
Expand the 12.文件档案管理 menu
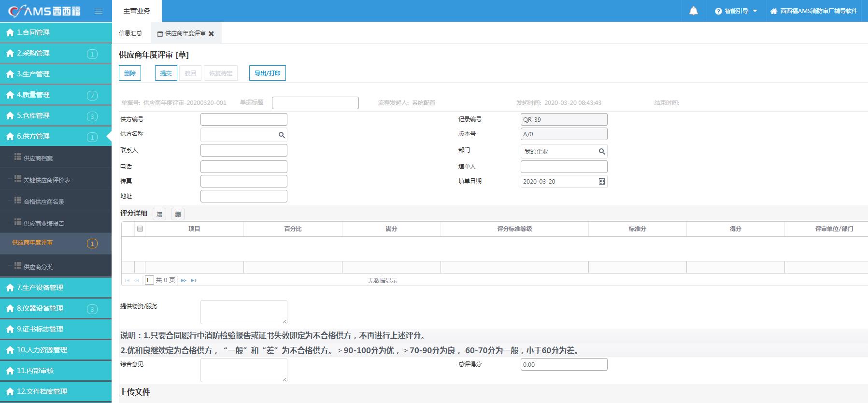(56, 391)
